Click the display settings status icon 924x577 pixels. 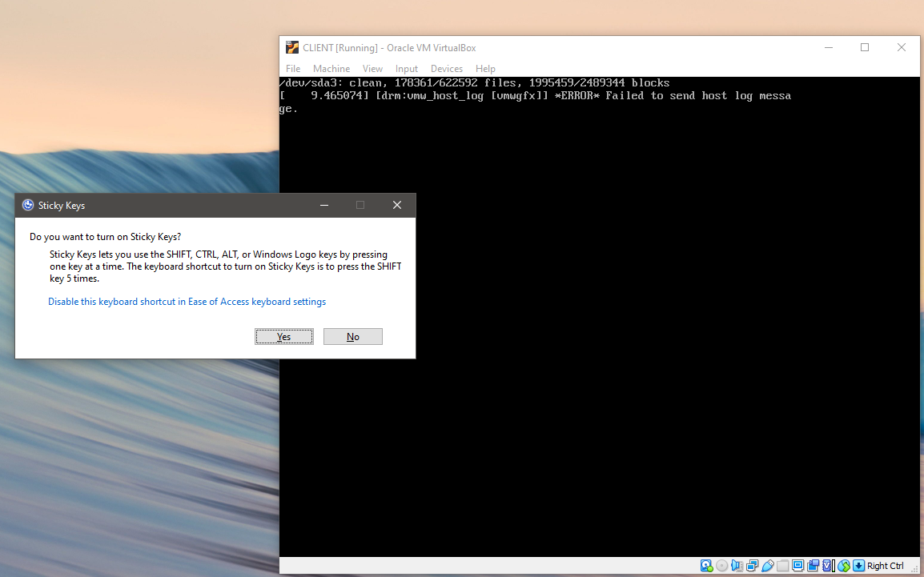pyautogui.click(x=798, y=566)
